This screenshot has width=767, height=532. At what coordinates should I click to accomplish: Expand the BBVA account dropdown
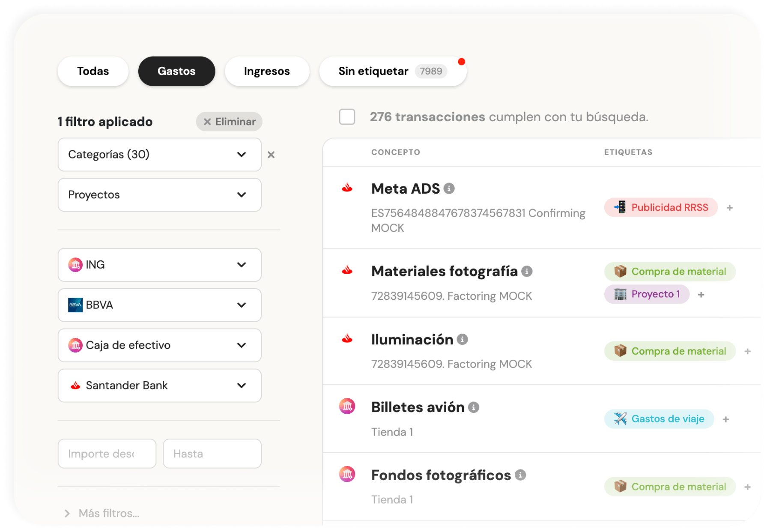pos(159,305)
